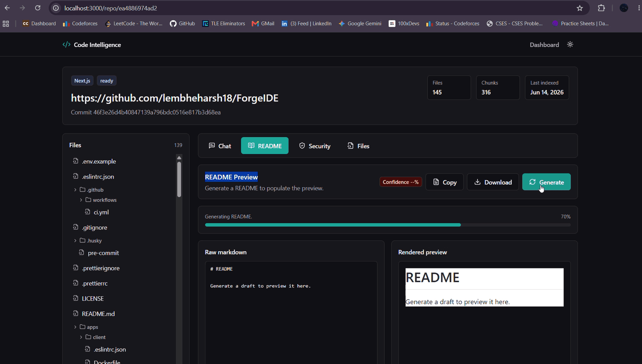Open the CSES Problem Set bookmark

click(514, 24)
